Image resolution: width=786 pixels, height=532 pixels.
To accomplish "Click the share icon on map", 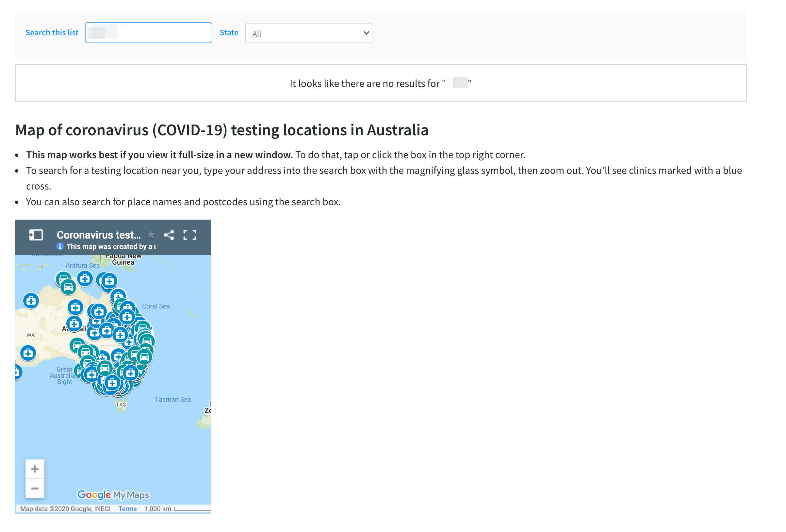I will pyautogui.click(x=169, y=235).
